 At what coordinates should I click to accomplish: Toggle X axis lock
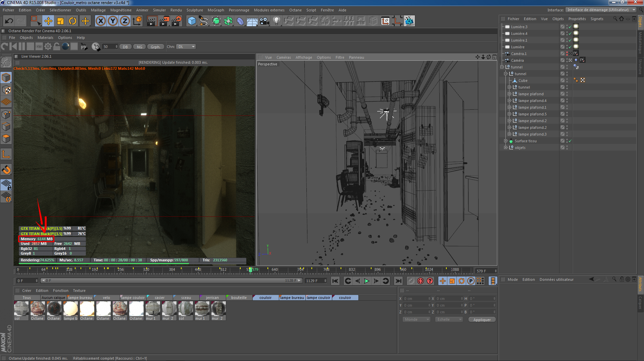click(x=100, y=21)
